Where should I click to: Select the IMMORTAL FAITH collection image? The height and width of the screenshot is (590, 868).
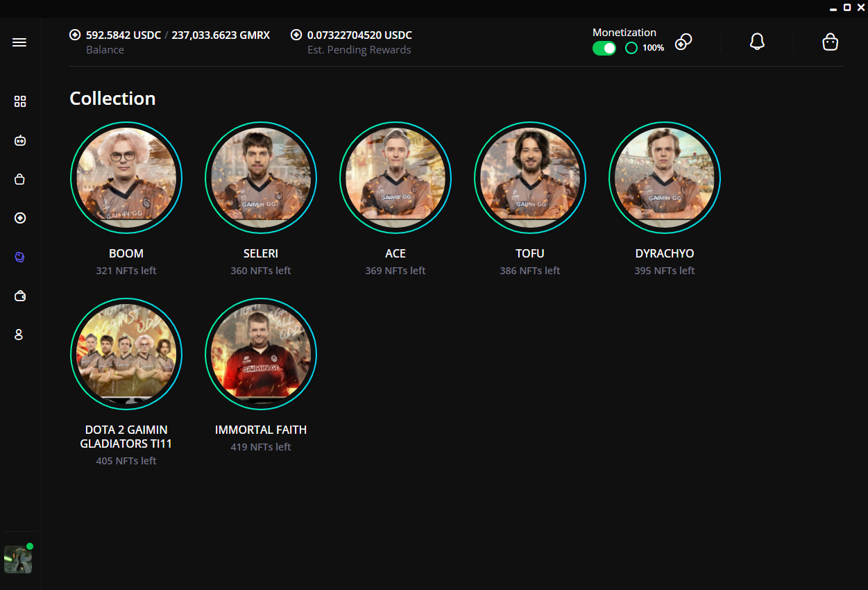[261, 355]
